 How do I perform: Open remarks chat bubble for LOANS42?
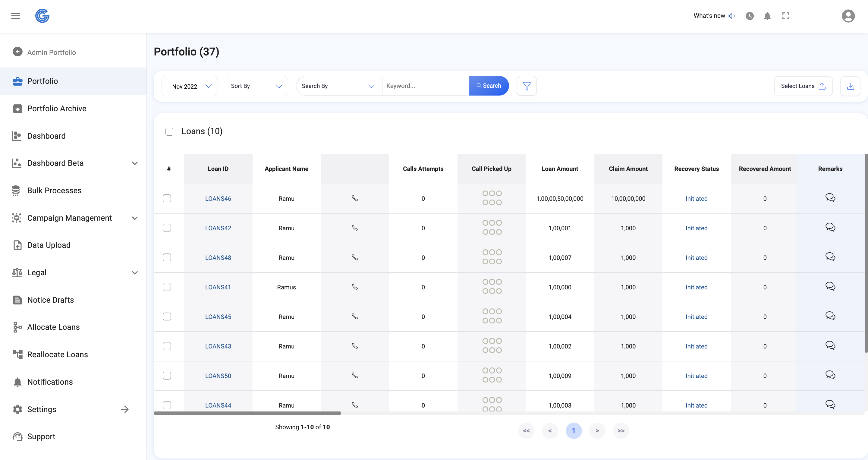[x=830, y=227]
